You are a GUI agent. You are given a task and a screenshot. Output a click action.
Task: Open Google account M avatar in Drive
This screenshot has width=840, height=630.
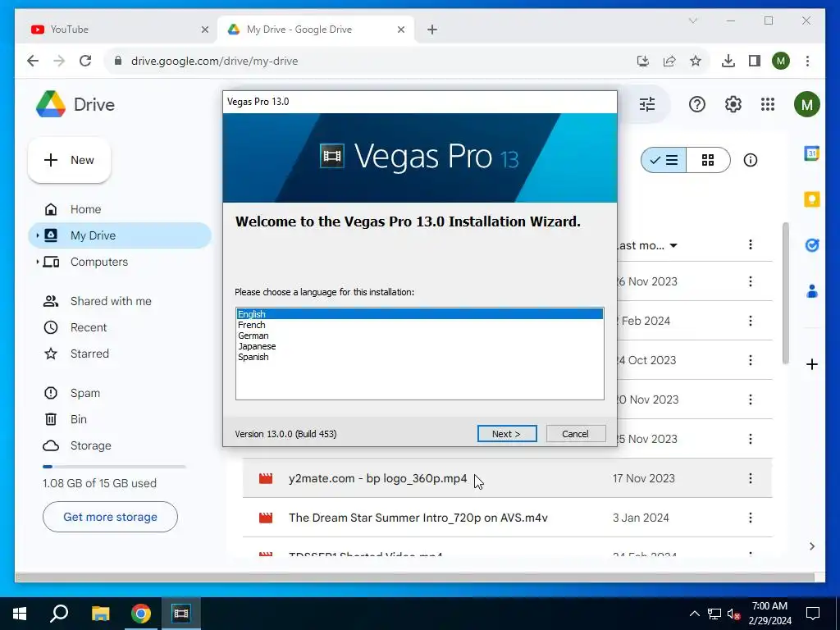[807, 104]
